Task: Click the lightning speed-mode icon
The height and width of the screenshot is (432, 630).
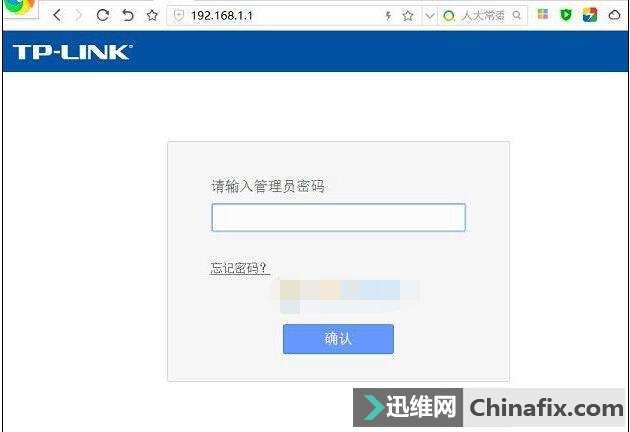Action: coord(388,16)
